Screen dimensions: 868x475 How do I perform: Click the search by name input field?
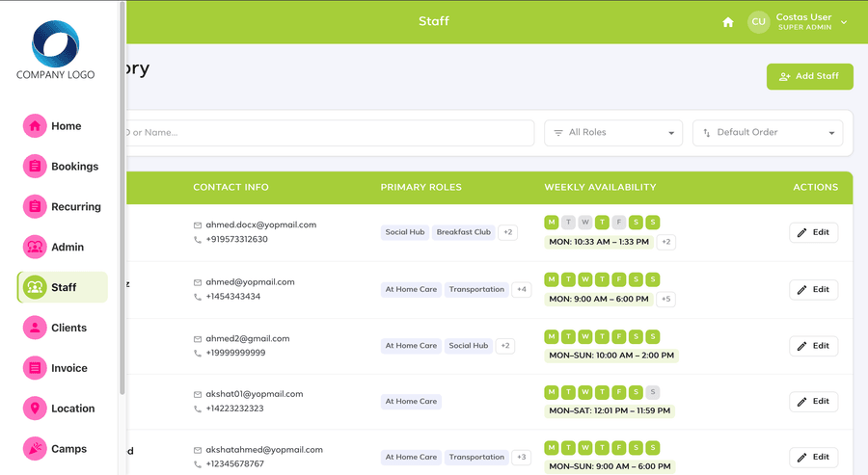tap(330, 133)
